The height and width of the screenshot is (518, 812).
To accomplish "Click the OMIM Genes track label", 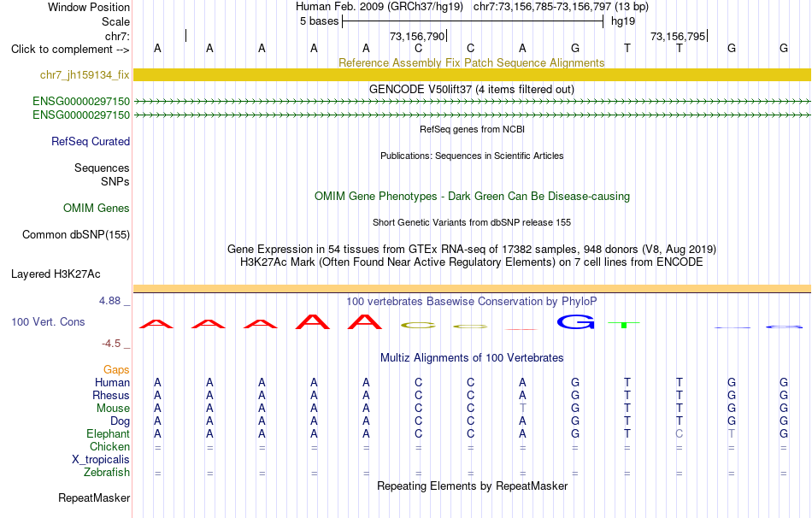I will [x=97, y=209].
